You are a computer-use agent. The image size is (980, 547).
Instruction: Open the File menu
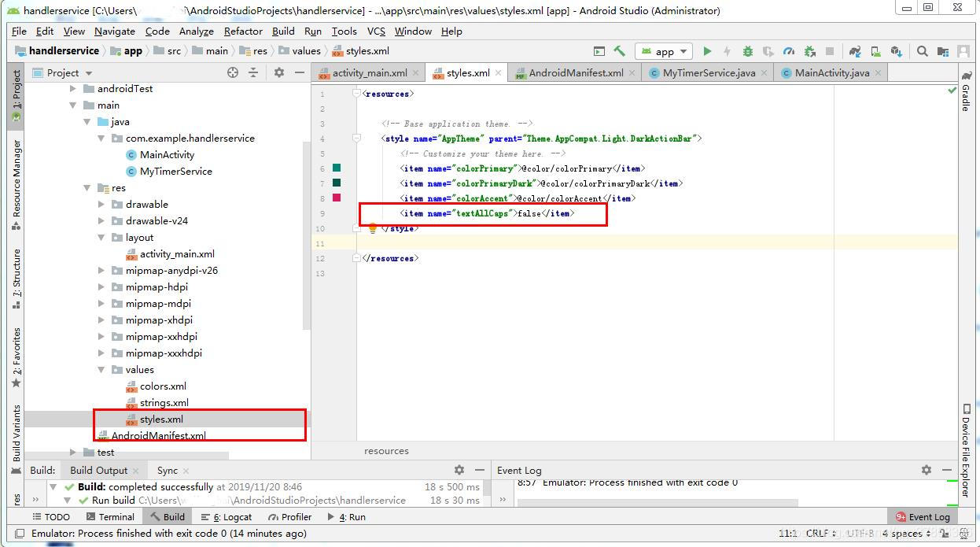pyautogui.click(x=20, y=31)
